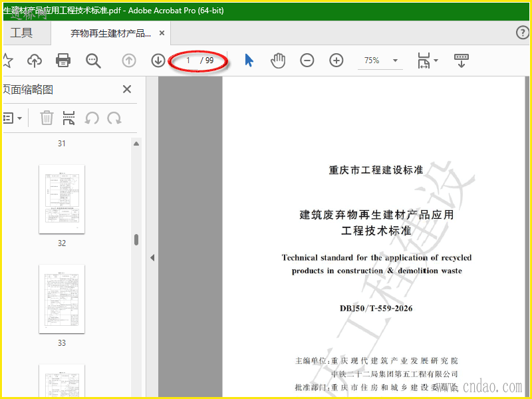Image resolution: width=532 pixels, height=399 pixels.
Task: Open the thumbnail options menu dropdown
Action: point(12,118)
